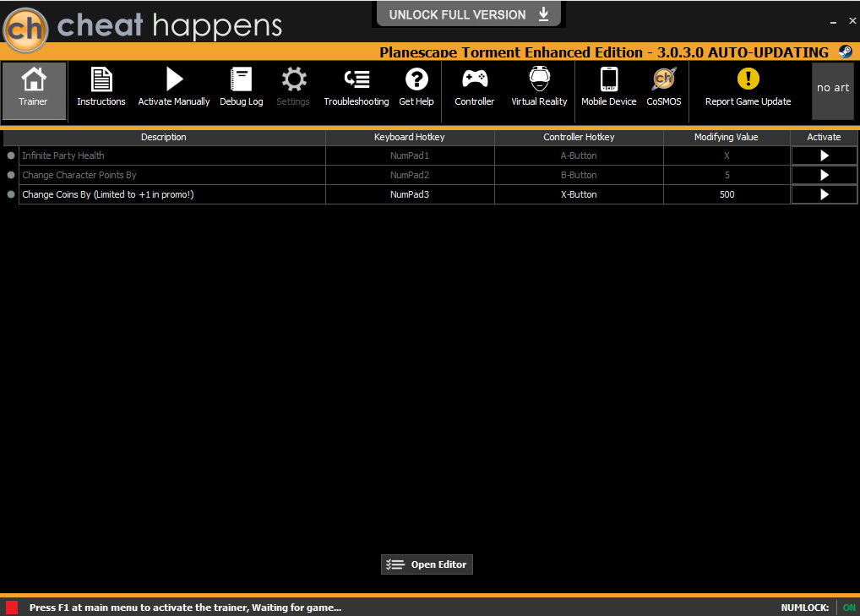Edit the modifying value 5
The image size is (860, 616).
pos(727,175)
